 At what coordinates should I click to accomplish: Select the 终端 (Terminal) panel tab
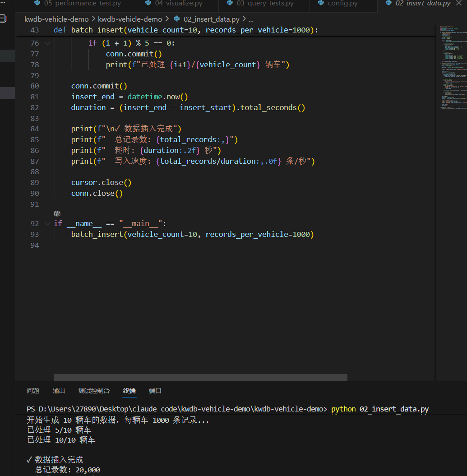[x=129, y=391]
